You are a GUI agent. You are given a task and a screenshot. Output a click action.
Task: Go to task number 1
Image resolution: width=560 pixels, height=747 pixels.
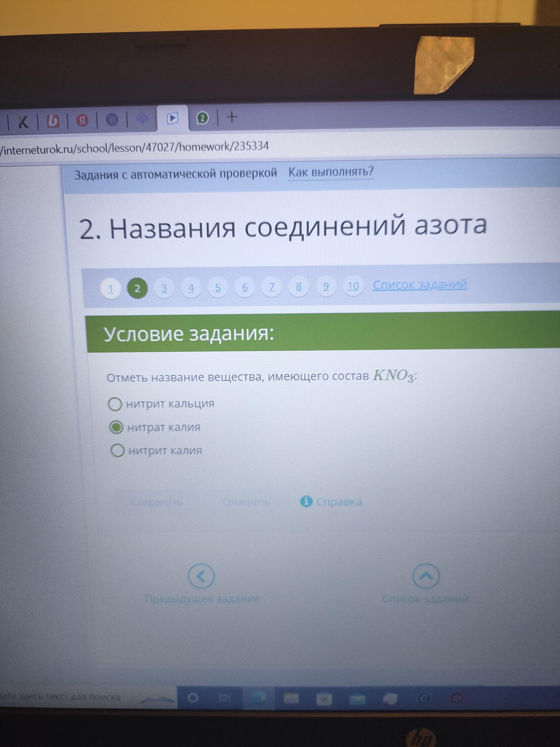pos(111,289)
